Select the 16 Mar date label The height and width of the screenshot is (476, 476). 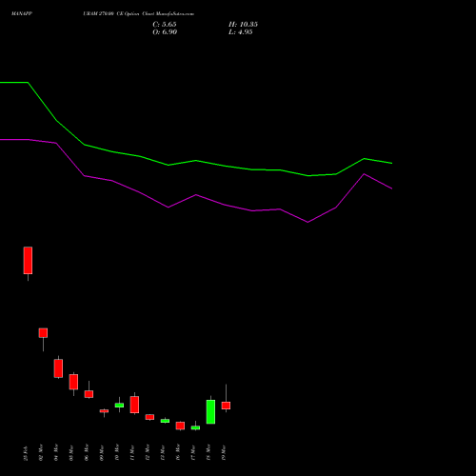[178, 452]
